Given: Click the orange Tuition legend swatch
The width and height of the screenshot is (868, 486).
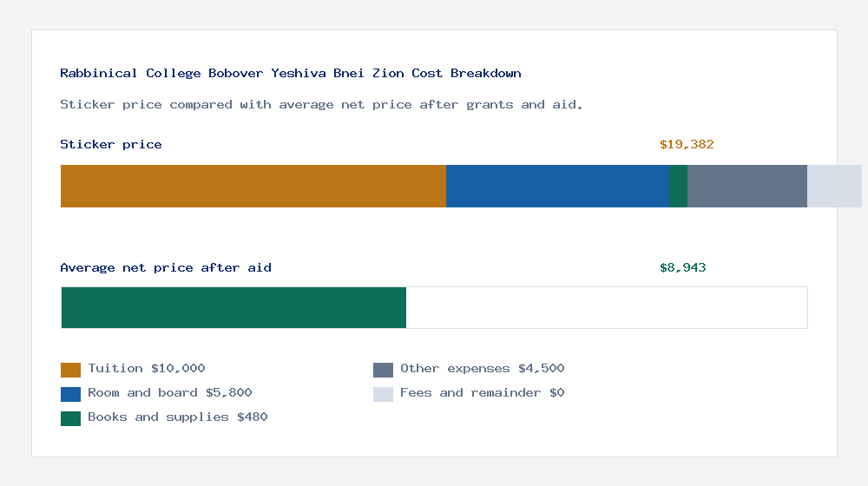Looking at the screenshot, I should coord(70,370).
